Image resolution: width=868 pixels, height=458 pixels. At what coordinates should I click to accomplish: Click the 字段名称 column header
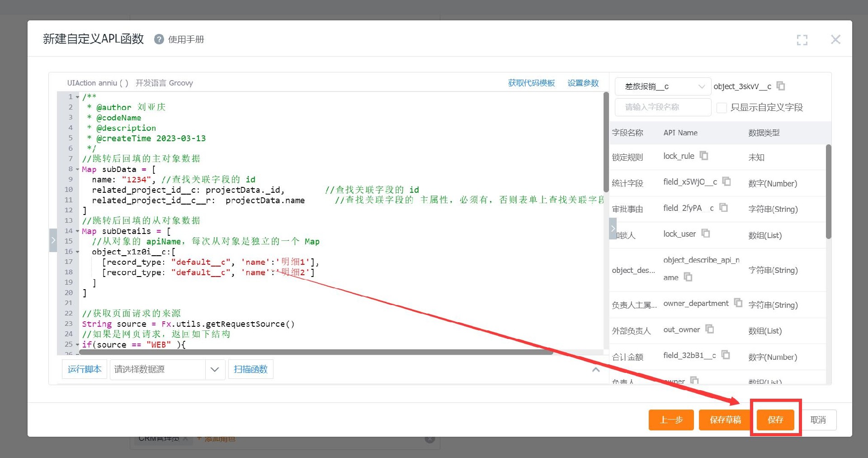[627, 133]
